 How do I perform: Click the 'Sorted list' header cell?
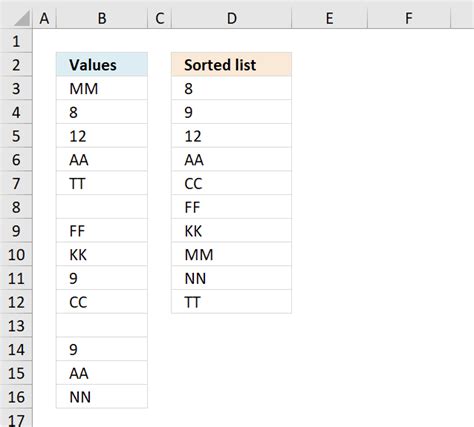click(x=231, y=65)
